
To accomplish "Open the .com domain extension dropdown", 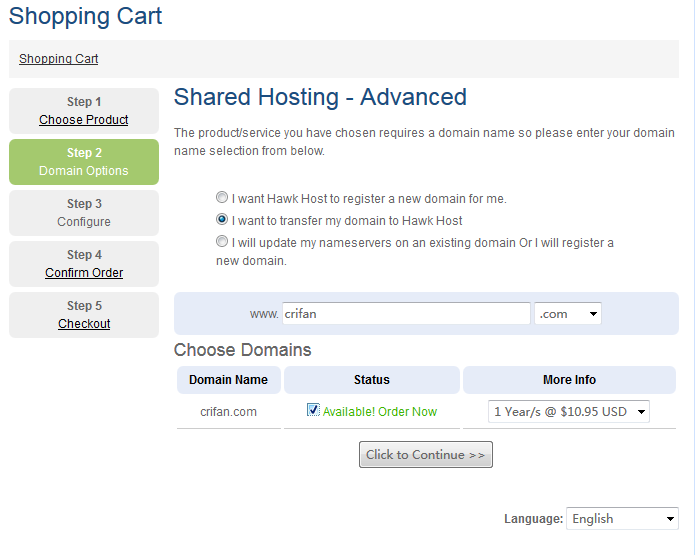I will click(x=568, y=314).
